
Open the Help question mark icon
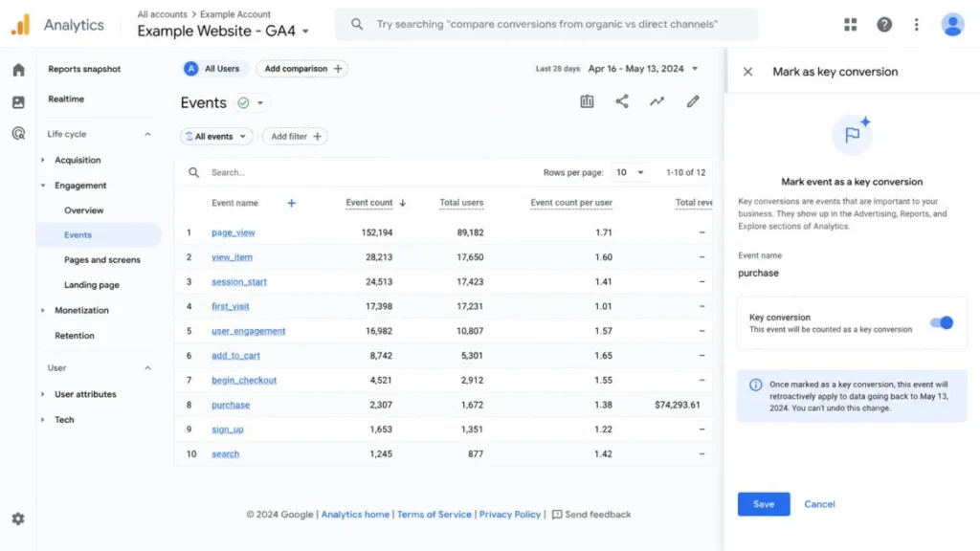[x=883, y=24]
